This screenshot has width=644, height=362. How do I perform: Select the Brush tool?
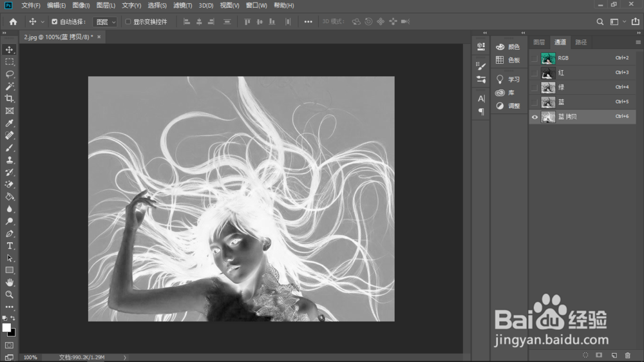10,148
